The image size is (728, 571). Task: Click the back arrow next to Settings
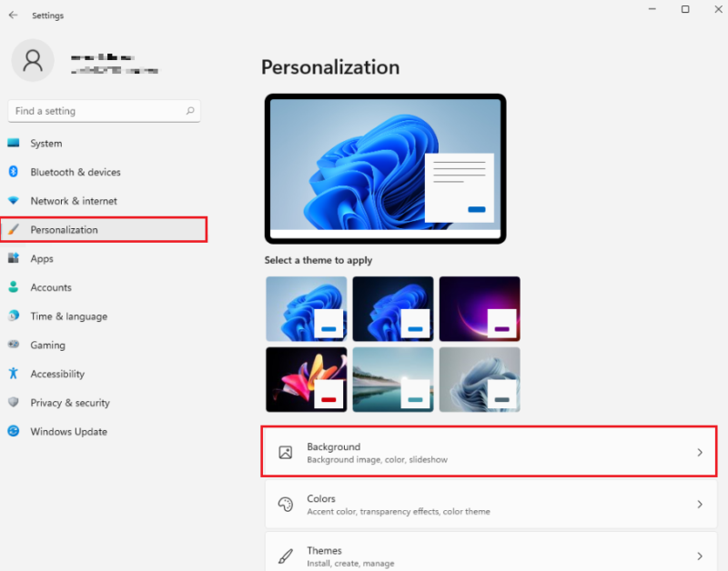(x=11, y=15)
